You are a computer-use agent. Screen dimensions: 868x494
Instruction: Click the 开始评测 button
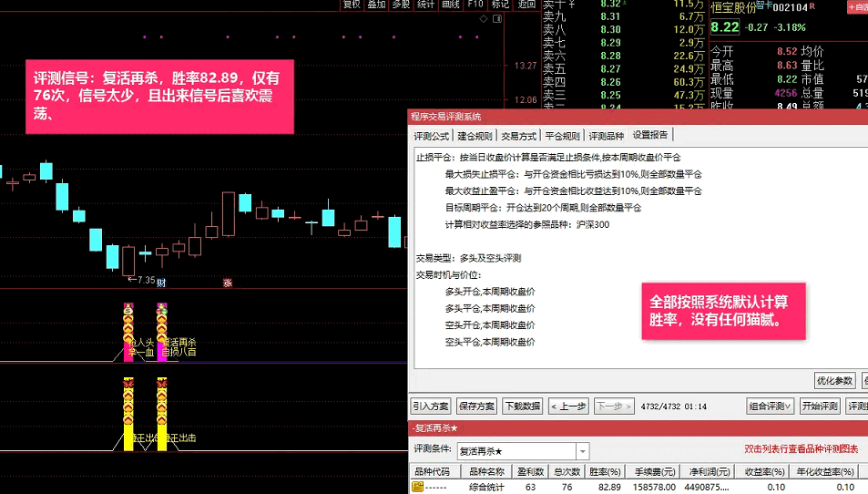point(820,406)
